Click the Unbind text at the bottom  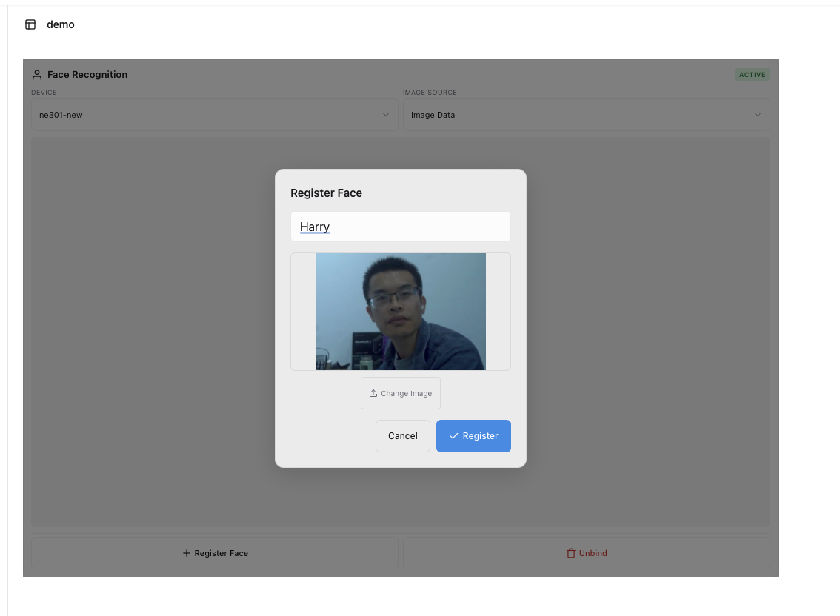tap(593, 553)
